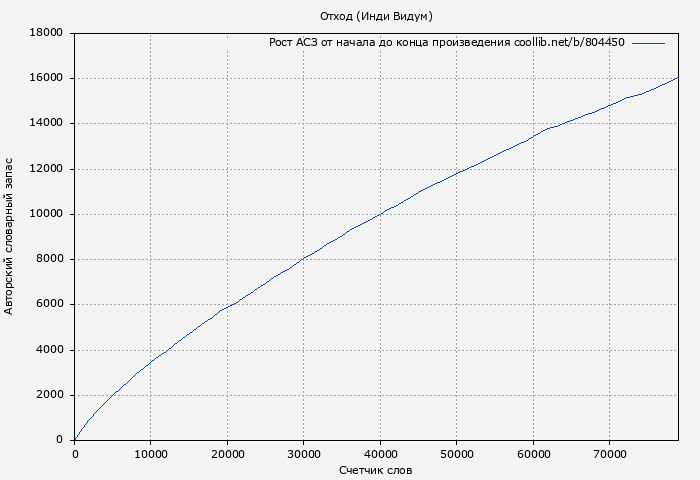Click the 8000 y-axis tick label
This screenshot has width=700, height=480.
click(50, 259)
